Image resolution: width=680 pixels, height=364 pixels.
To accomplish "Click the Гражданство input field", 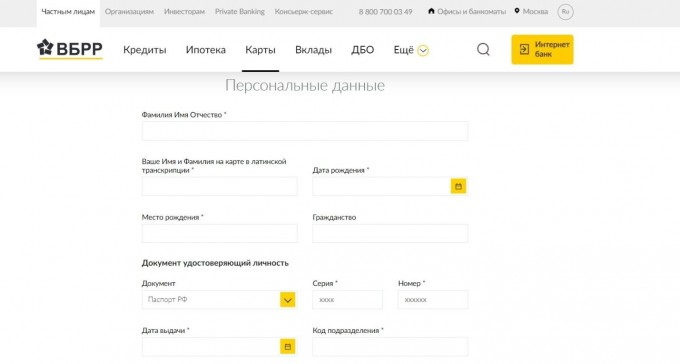I will tap(390, 233).
